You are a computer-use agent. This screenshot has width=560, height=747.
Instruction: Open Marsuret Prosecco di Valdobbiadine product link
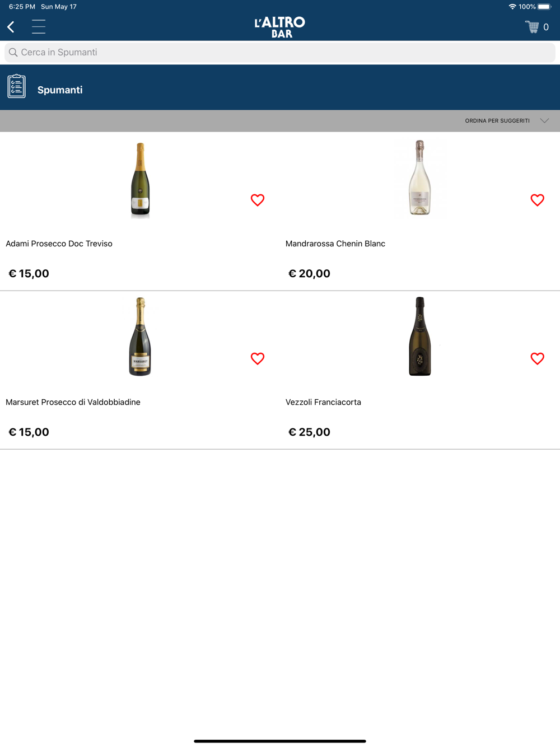click(x=73, y=402)
